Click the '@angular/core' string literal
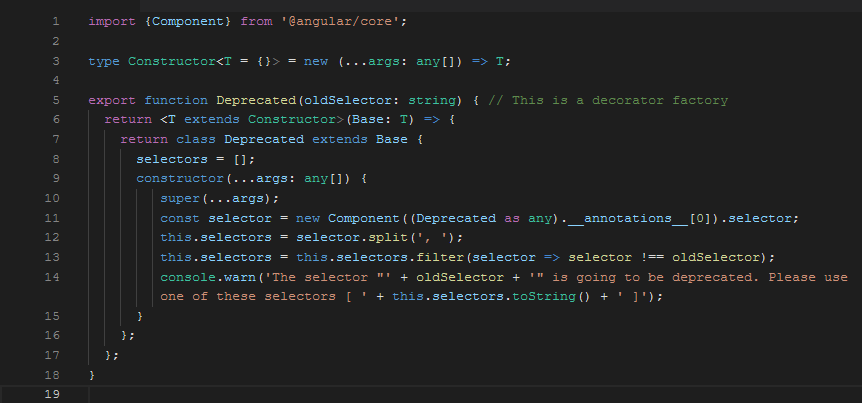The width and height of the screenshot is (862, 403). [x=340, y=22]
